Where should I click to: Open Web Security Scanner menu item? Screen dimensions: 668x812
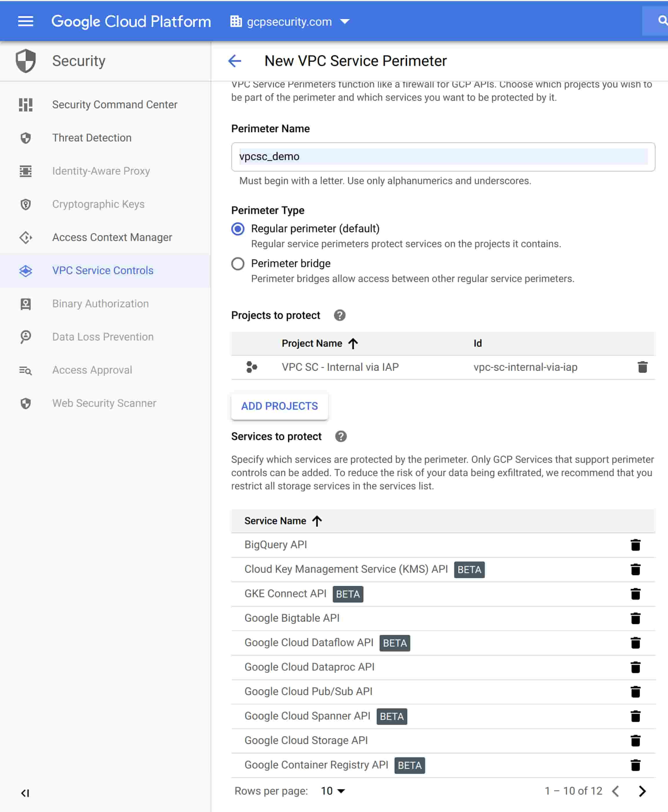[105, 403]
